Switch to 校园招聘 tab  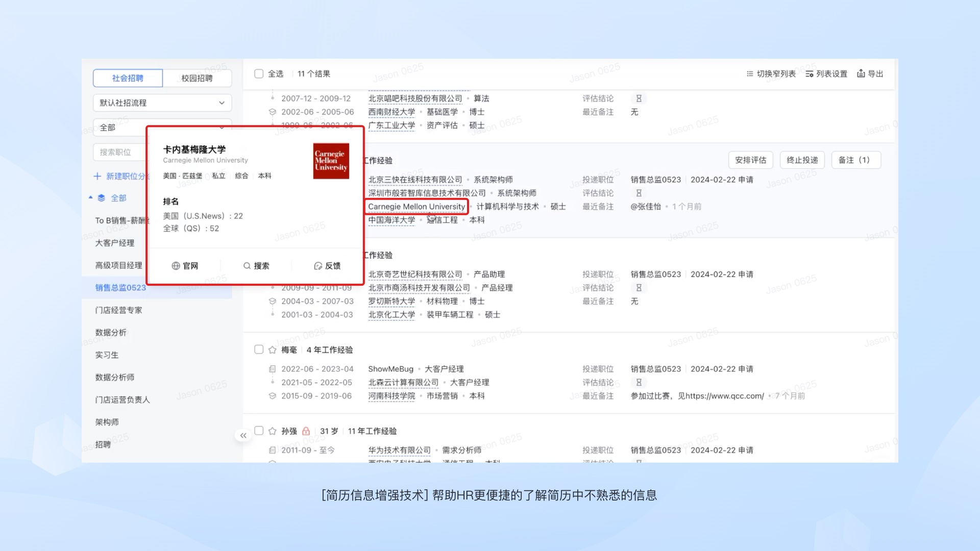[197, 78]
